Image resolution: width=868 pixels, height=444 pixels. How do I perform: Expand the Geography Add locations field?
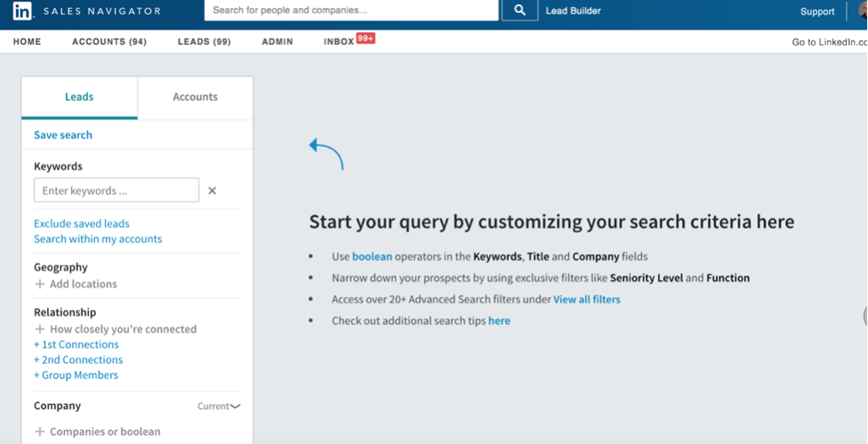click(x=83, y=284)
